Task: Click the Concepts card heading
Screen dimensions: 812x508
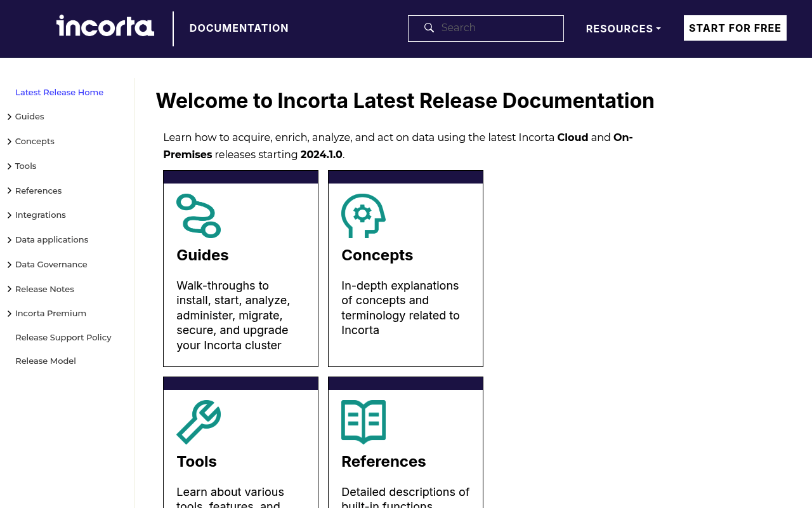Action: [x=377, y=255]
